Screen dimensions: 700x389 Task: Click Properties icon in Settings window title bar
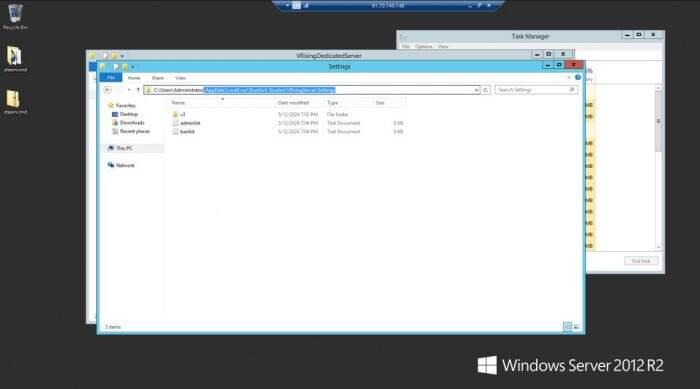tap(116, 67)
